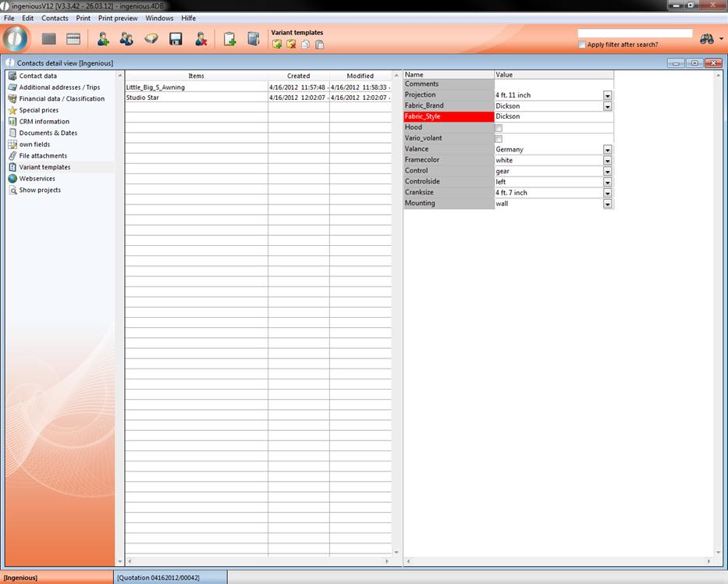The height and width of the screenshot is (584, 728).
Task: Switch to the Quotation 04162012/00042 window tab
Action: point(158,578)
